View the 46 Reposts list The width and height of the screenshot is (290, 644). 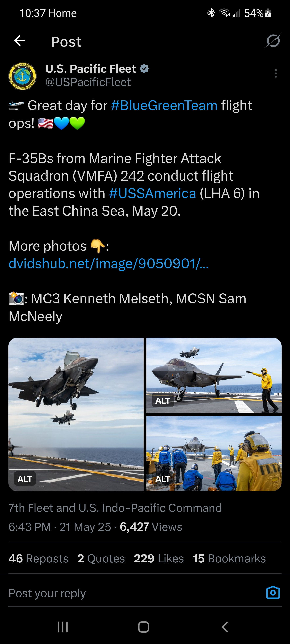(38, 558)
